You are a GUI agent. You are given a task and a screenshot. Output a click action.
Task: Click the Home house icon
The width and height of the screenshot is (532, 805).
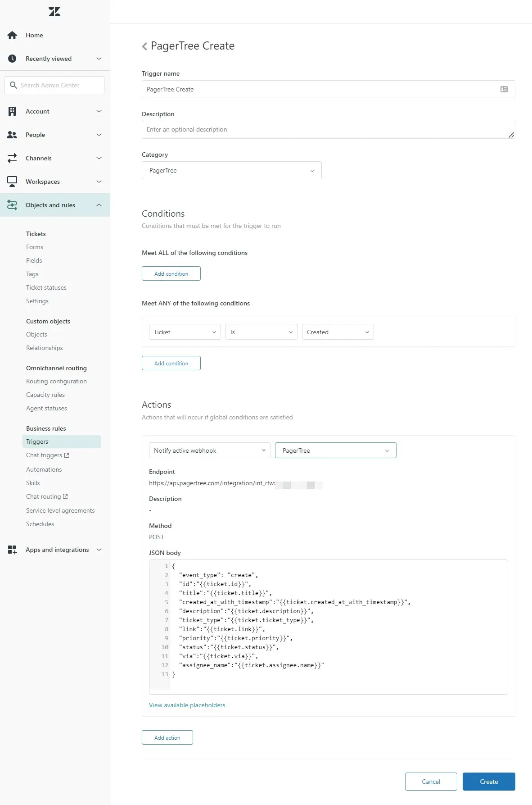(12, 35)
